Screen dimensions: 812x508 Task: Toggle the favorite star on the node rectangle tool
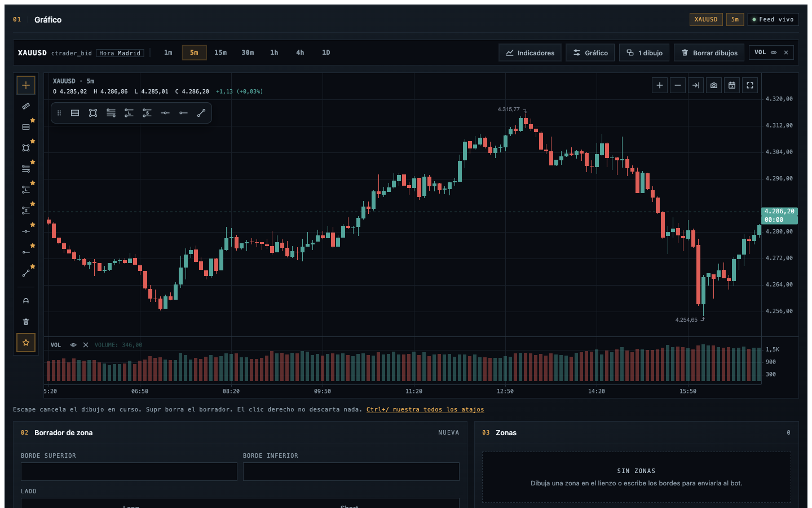pyautogui.click(x=33, y=141)
